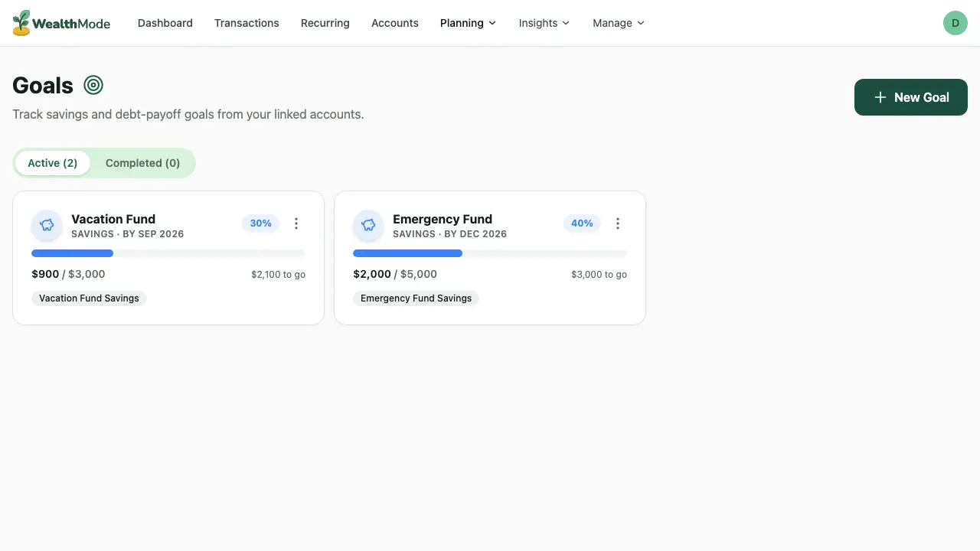Image resolution: width=980 pixels, height=551 pixels.
Task: Switch to the Completed (0) tab
Action: pos(143,163)
